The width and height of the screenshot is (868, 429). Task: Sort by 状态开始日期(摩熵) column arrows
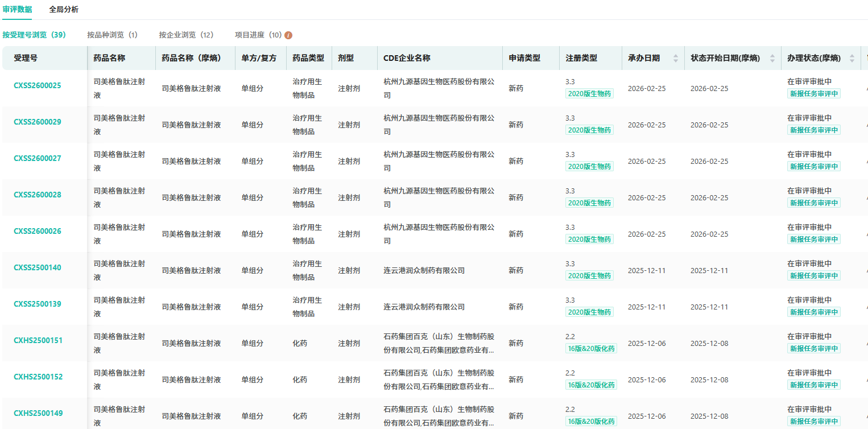click(772, 58)
